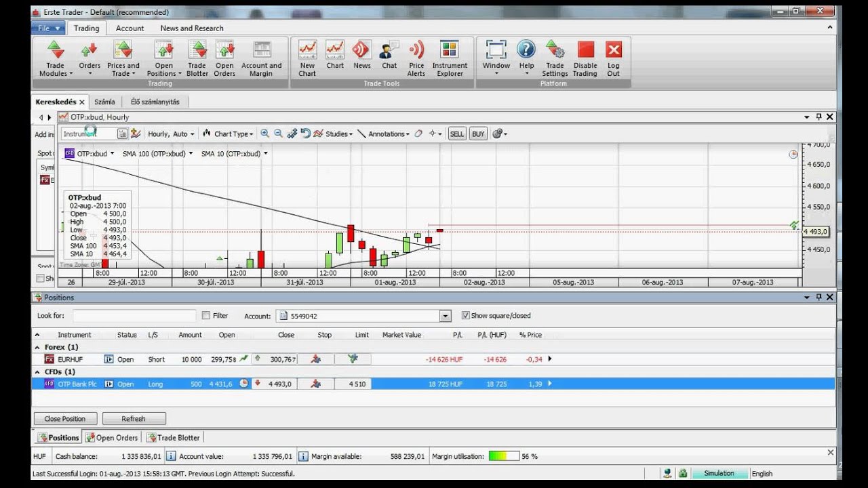
Task: Click the Look for search field
Action: (x=134, y=316)
